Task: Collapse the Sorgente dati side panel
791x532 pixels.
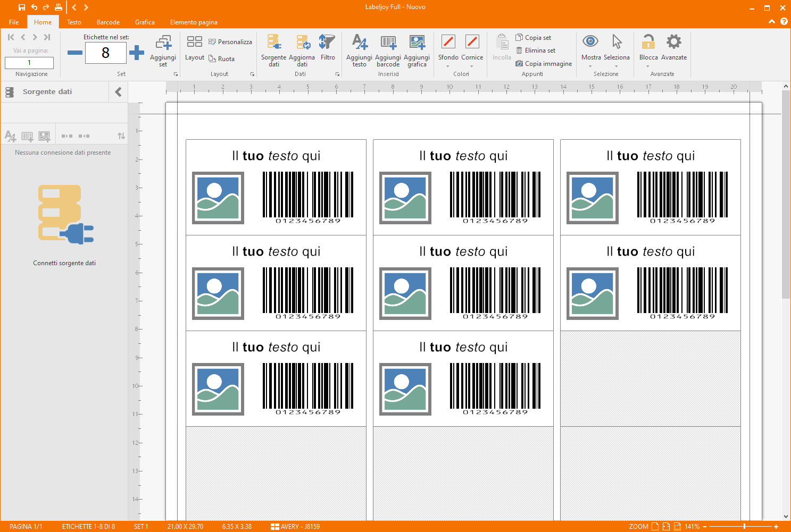Action: pos(118,92)
